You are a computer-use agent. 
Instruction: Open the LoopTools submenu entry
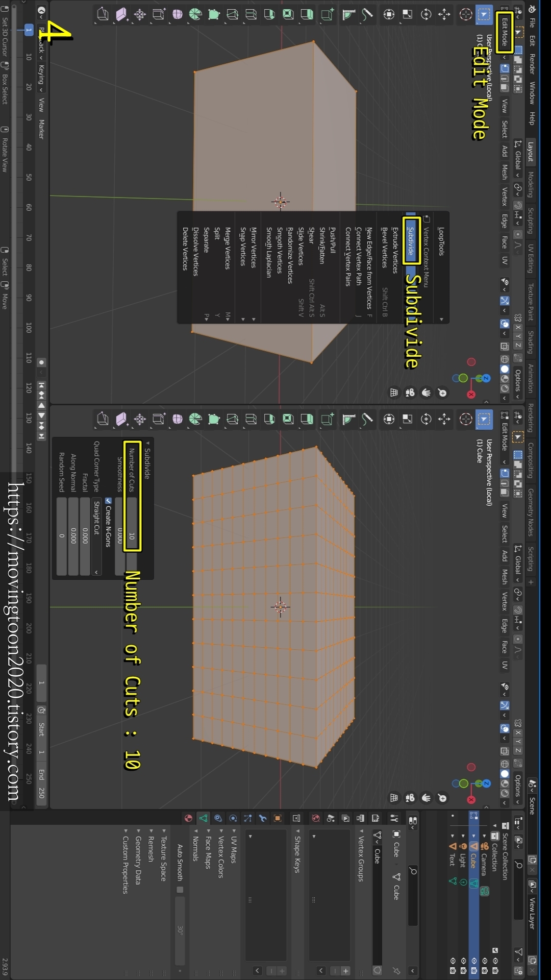point(441,267)
